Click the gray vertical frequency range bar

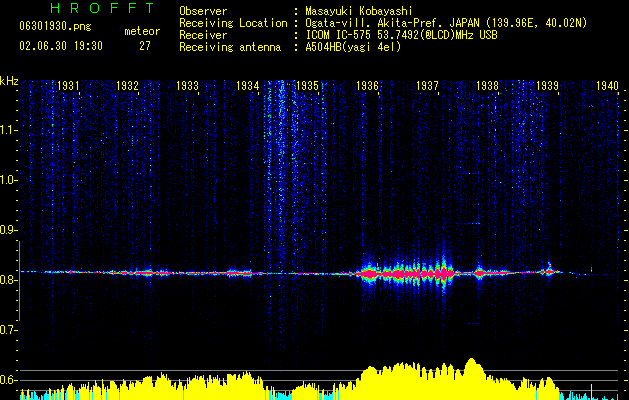(19, 281)
